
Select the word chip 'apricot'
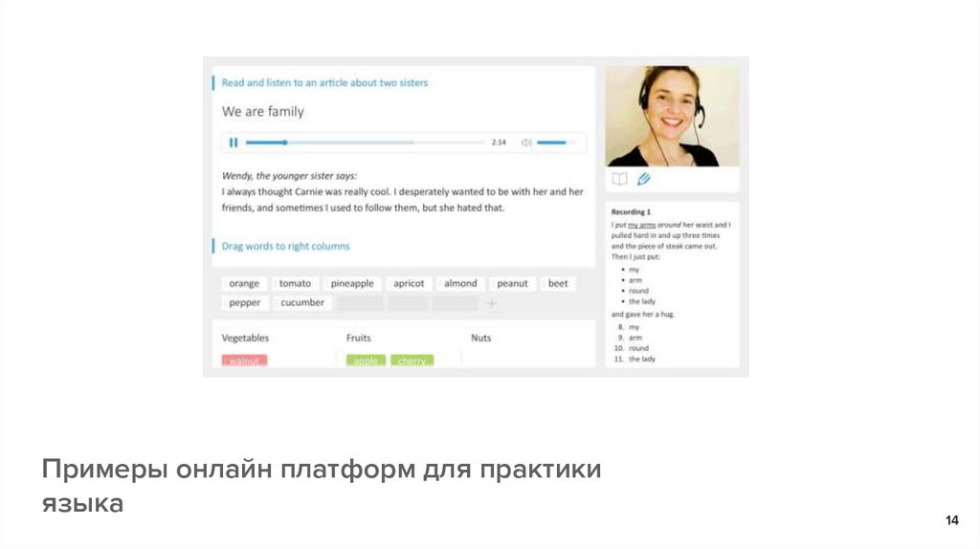(x=409, y=283)
